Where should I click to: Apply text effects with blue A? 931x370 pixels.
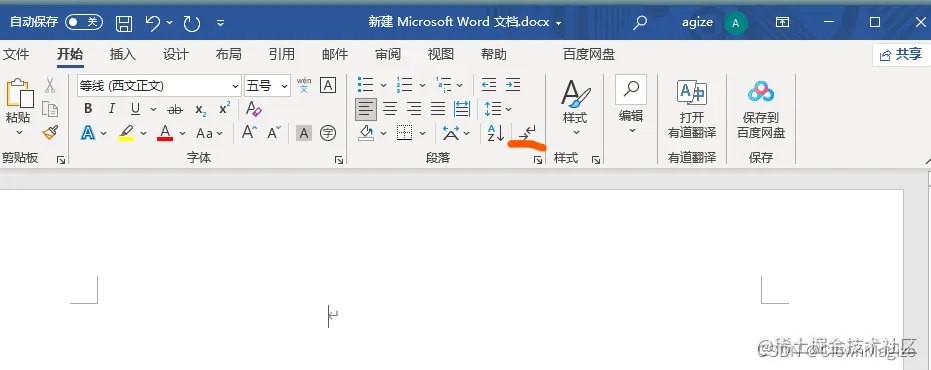(x=88, y=133)
